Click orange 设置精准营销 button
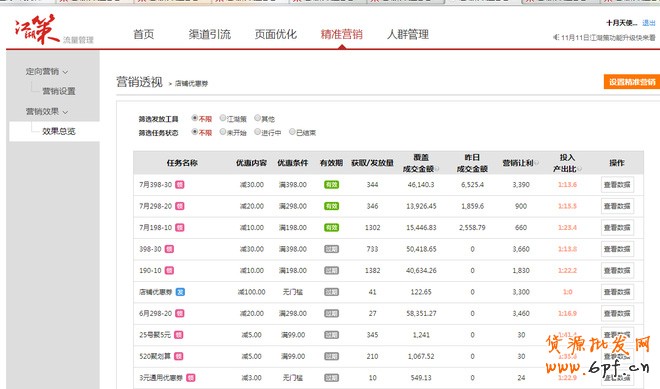 [632, 82]
